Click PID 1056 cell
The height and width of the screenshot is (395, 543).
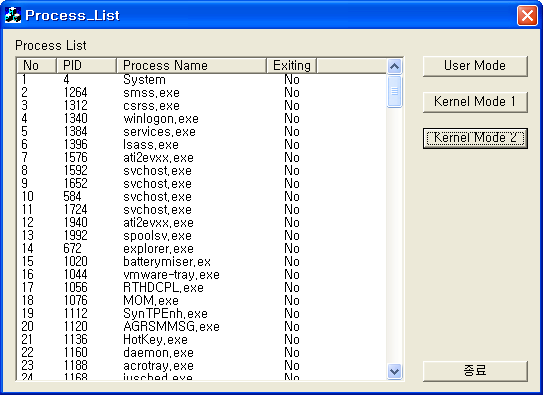point(75,287)
